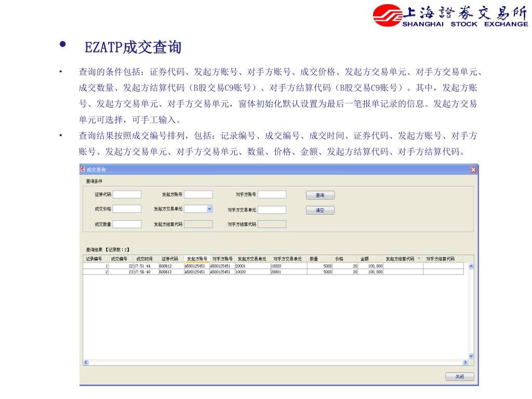This screenshot has width=532, height=399.
Task: Click the 对手方账号 column header
Action: pyautogui.click(x=222, y=259)
